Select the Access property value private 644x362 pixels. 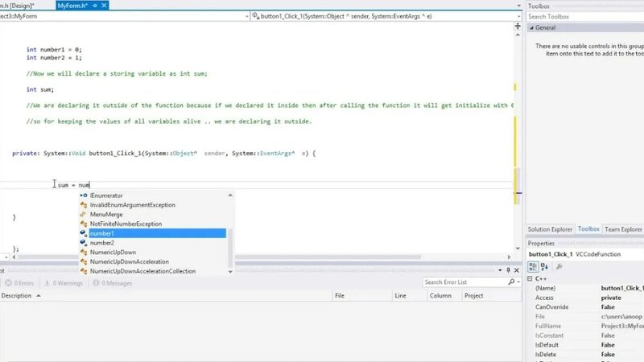click(611, 298)
